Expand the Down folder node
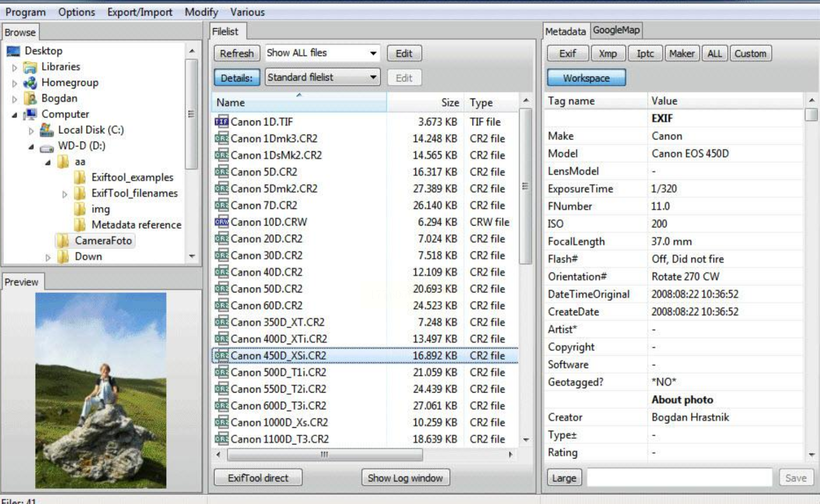The width and height of the screenshot is (820, 504). (48, 257)
